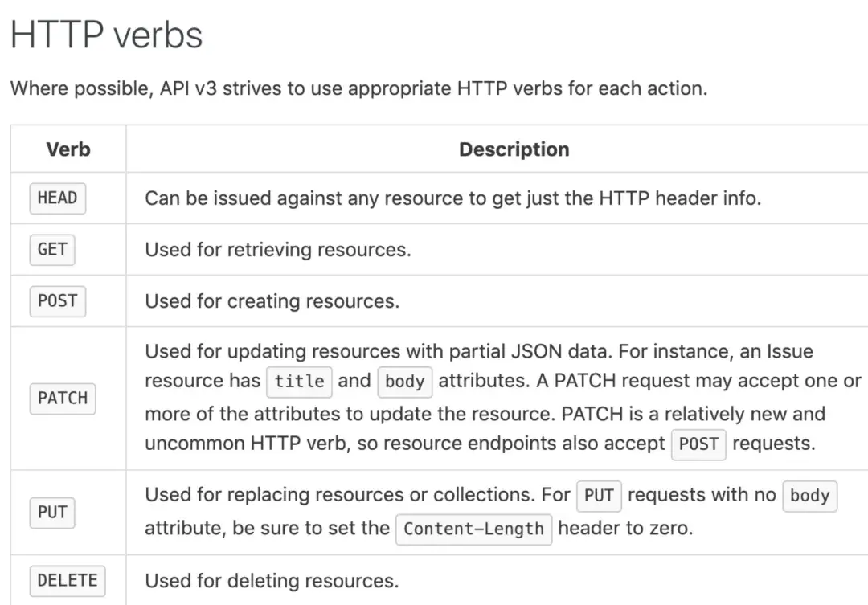Select the DELETE verb code badge
This screenshot has width=868, height=605.
[67, 580]
